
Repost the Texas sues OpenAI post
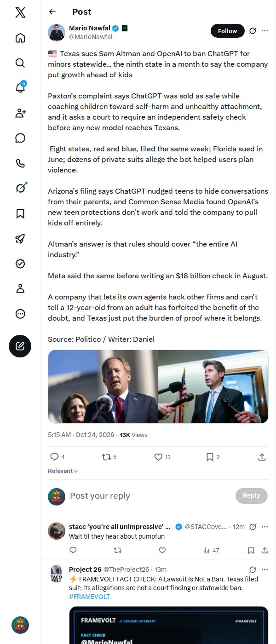tap(109, 457)
